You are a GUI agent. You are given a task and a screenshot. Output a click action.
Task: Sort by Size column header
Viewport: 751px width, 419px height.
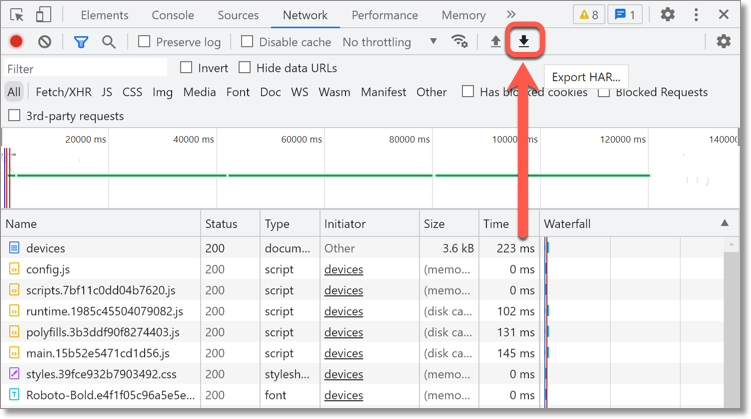449,224
